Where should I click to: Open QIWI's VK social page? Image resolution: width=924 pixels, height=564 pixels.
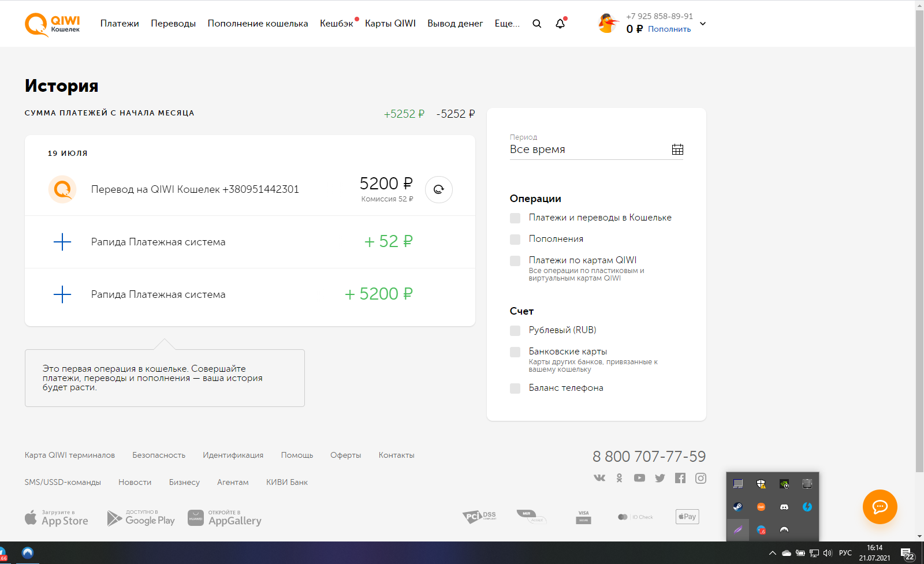pyautogui.click(x=599, y=478)
